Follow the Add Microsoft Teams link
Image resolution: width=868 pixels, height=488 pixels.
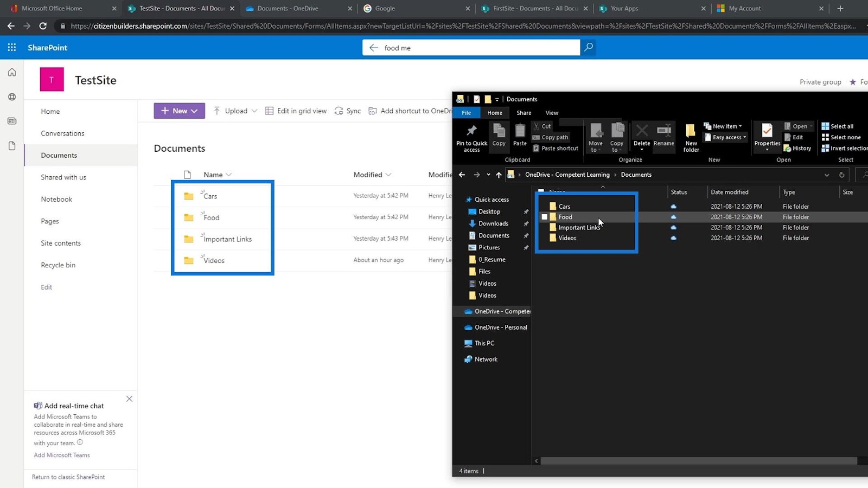tap(62, 455)
